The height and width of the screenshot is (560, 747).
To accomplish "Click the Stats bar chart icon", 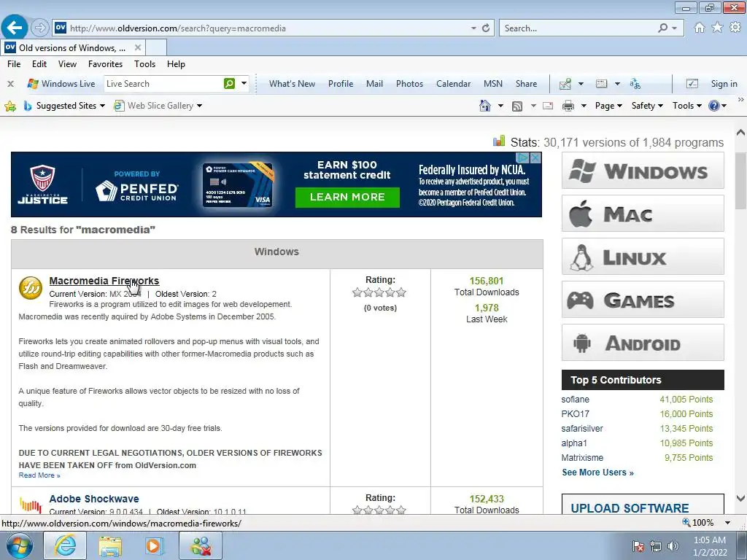I will (x=499, y=141).
